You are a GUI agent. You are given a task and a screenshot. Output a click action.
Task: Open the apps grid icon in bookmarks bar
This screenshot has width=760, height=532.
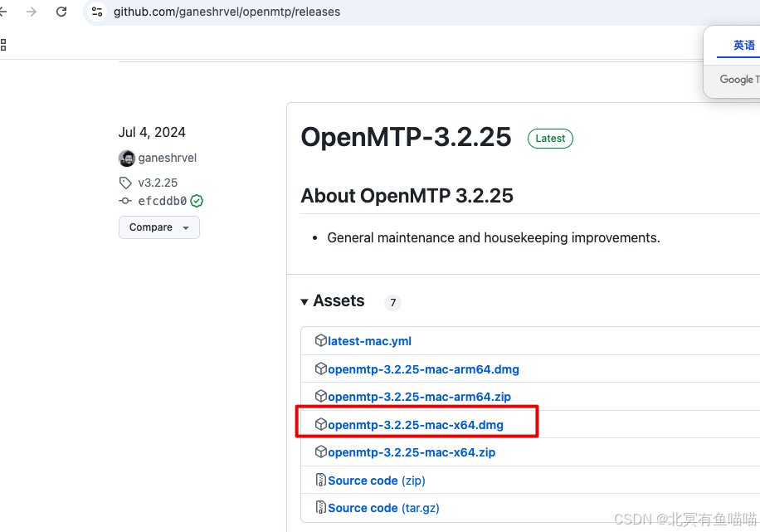(3, 45)
